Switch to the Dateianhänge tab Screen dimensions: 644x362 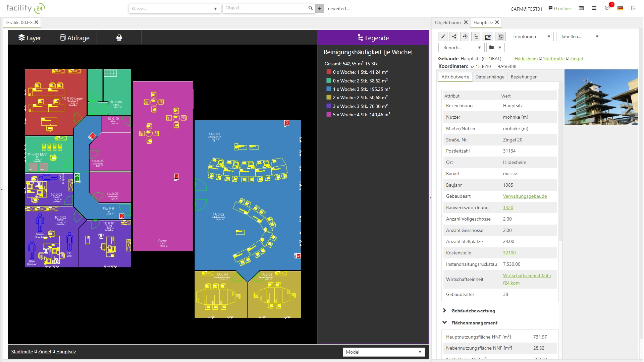click(490, 77)
